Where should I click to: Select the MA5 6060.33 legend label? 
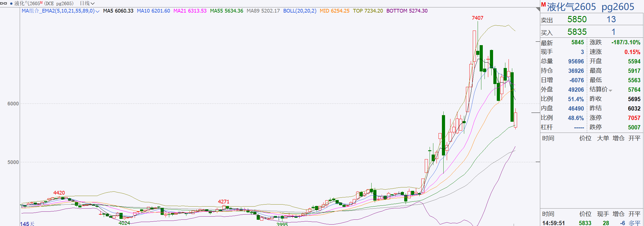click(x=118, y=11)
